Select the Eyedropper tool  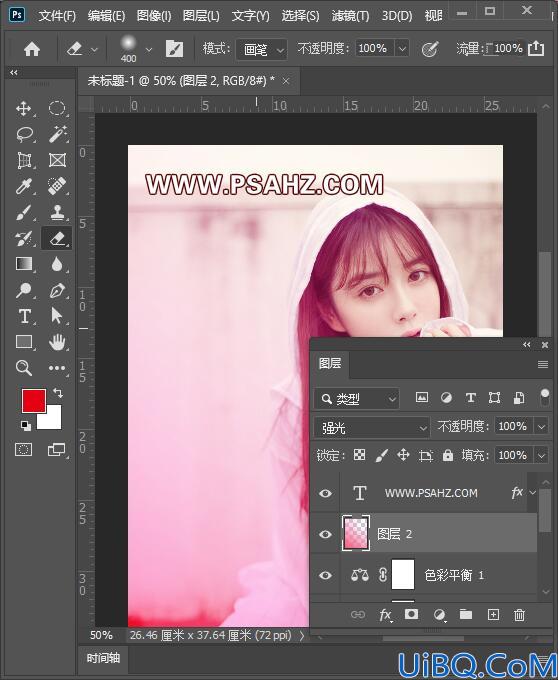tap(23, 186)
